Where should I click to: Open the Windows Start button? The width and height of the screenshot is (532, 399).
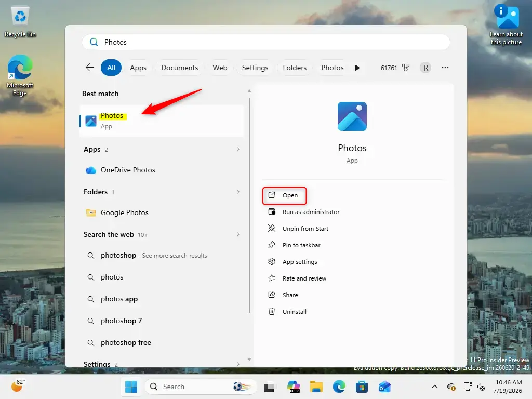(x=131, y=387)
